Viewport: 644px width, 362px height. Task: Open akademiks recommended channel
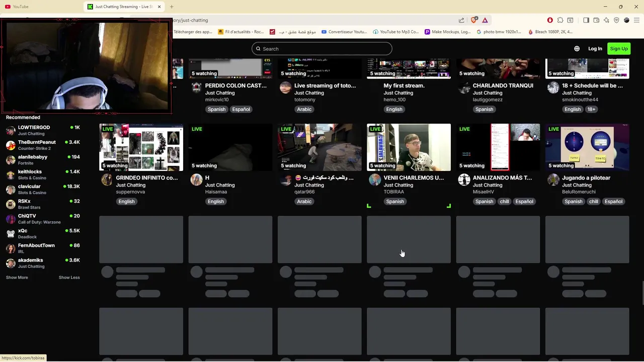(43, 263)
